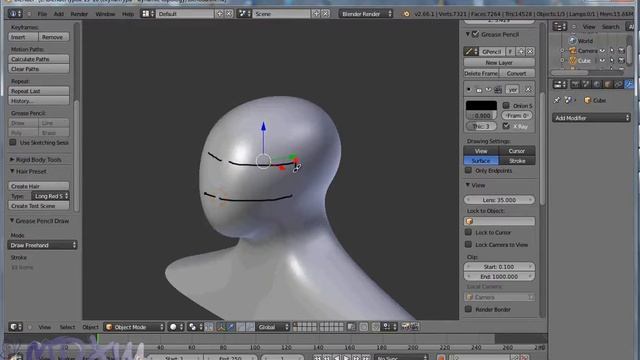Delete the grease pencil layer with X
This screenshot has height=360, width=640.
[528, 89]
